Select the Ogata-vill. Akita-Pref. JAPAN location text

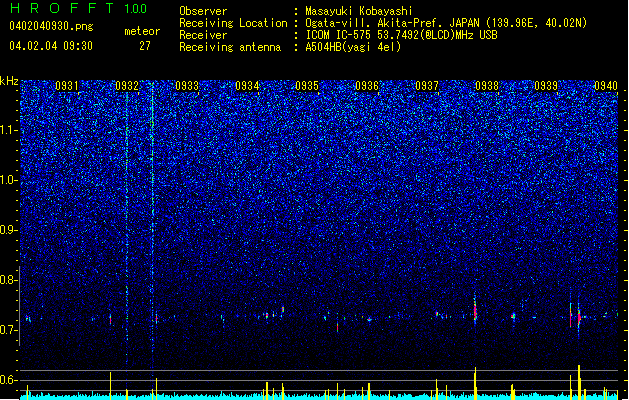point(446,23)
